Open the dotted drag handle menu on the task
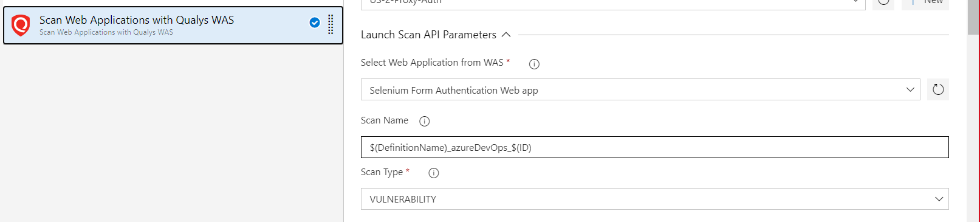The image size is (980, 222). (x=331, y=24)
